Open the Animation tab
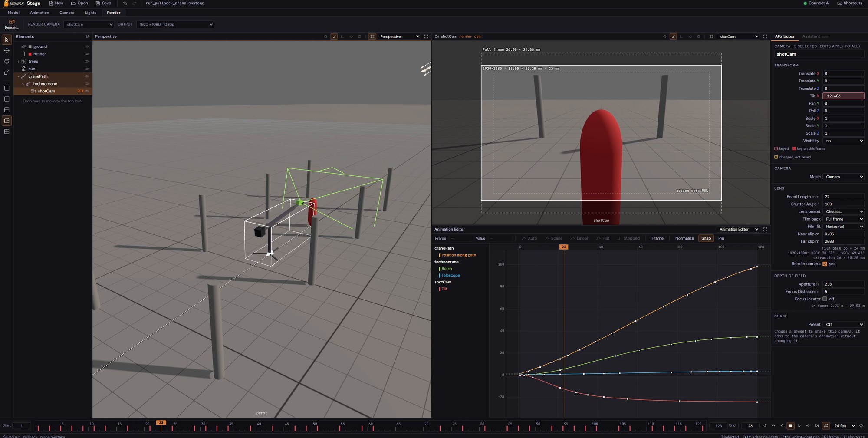 tap(39, 13)
